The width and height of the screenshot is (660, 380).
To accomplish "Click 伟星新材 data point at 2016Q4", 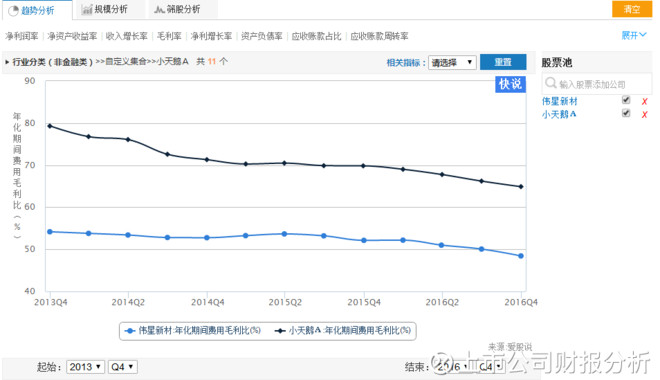I will [x=521, y=256].
